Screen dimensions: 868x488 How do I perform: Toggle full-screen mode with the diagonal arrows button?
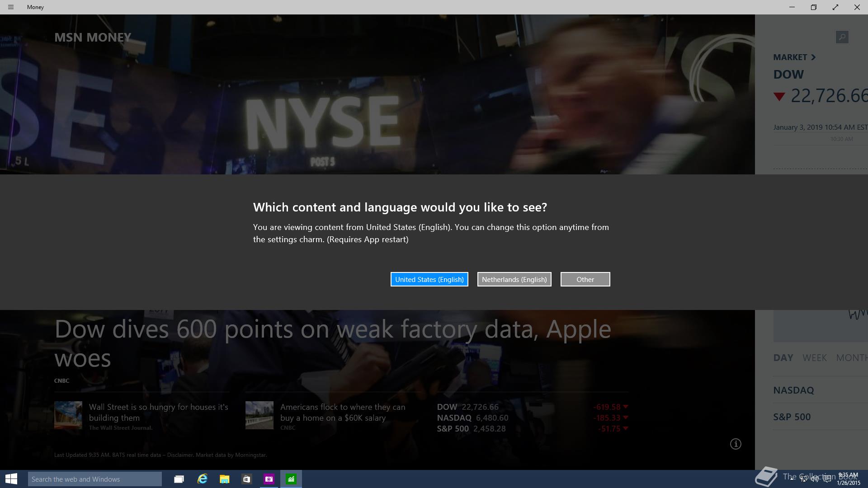click(835, 7)
